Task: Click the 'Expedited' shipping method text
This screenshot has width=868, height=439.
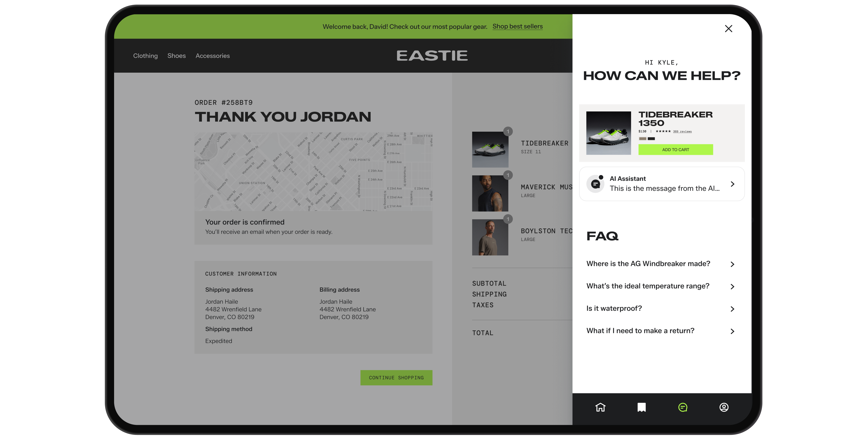Action: 219,341
